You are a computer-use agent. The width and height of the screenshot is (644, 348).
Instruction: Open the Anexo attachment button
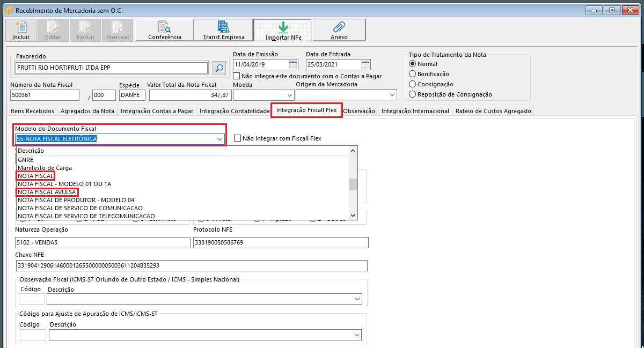coord(339,31)
